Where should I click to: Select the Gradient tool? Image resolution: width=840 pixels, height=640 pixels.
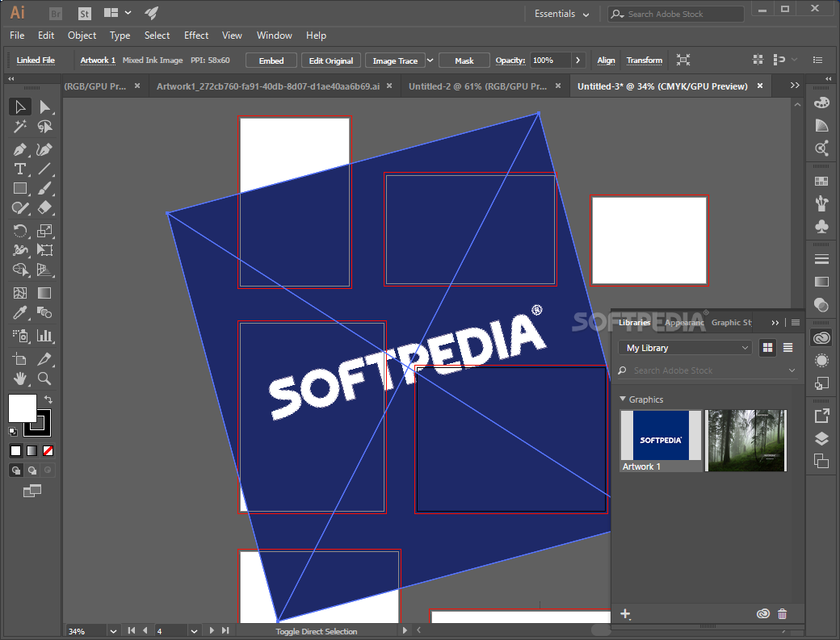pos(44,293)
